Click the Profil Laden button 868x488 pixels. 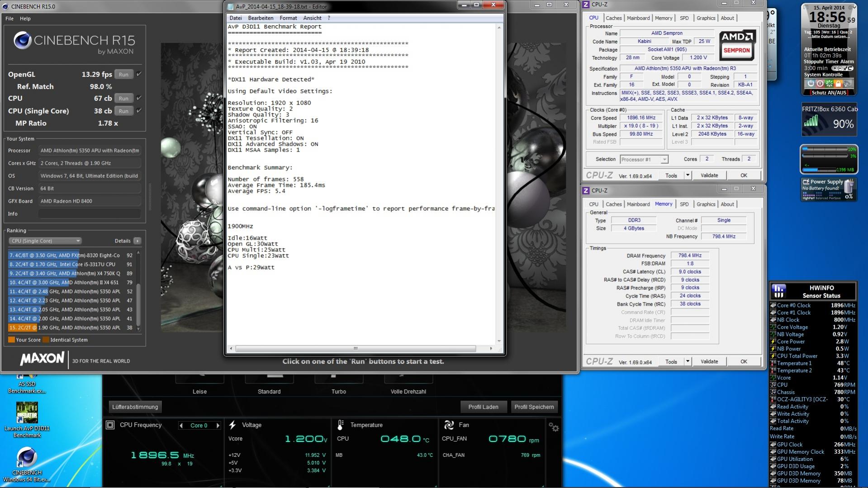click(x=484, y=407)
